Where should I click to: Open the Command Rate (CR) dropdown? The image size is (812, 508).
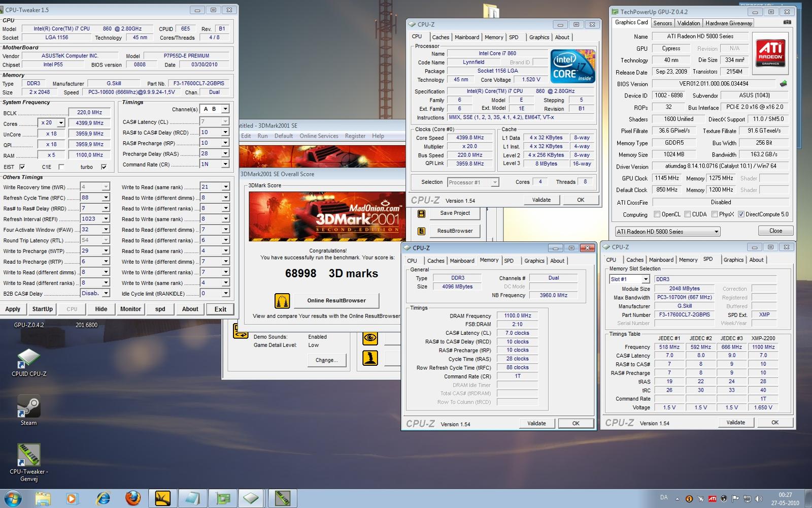pos(225,164)
